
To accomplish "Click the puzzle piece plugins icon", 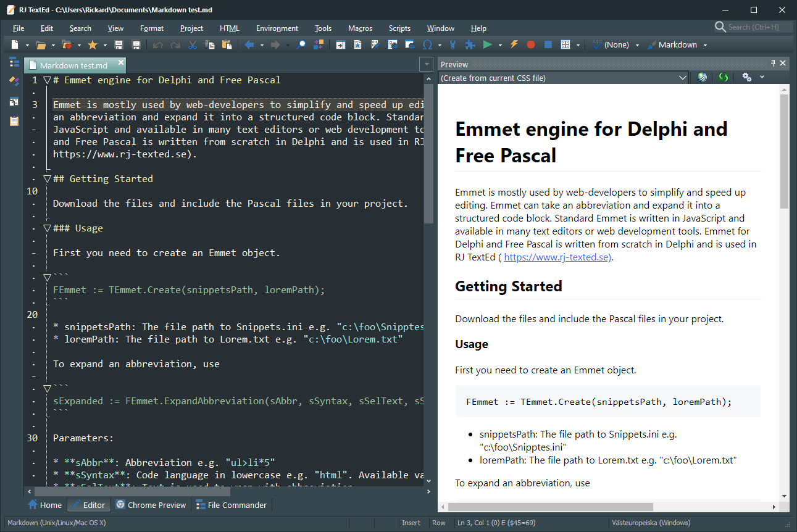I will pyautogui.click(x=470, y=44).
